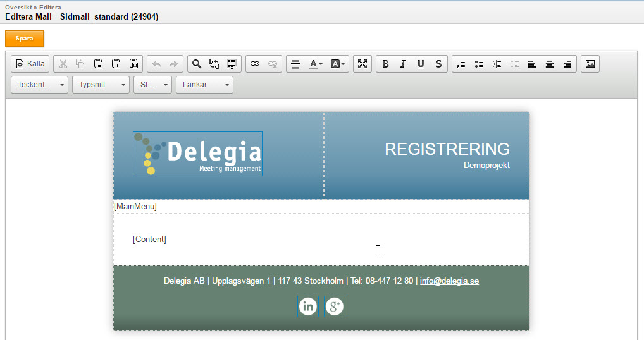The height and width of the screenshot is (340, 644).
Task: Click the Demoprojekt subtitle text
Action: click(x=486, y=166)
